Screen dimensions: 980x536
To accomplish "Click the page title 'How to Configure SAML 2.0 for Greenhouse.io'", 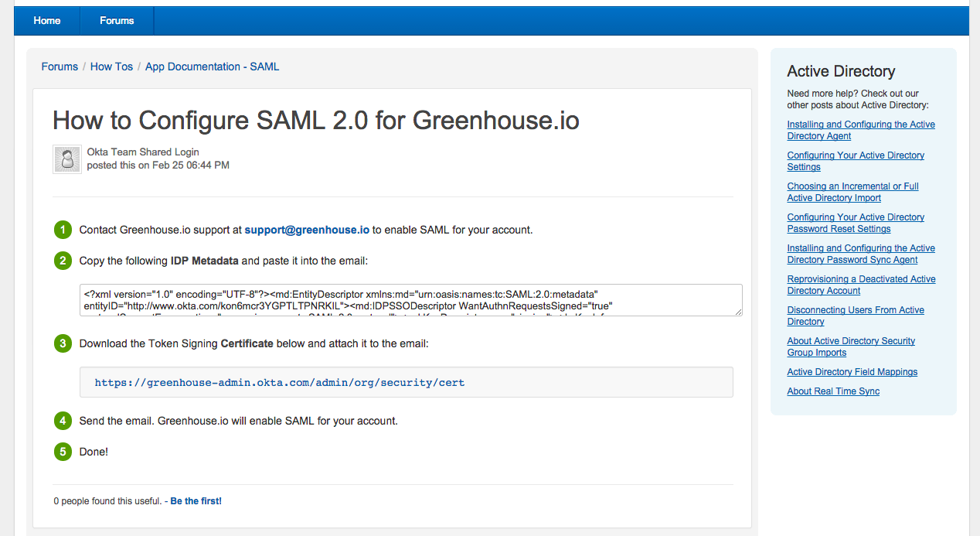I will [x=316, y=120].
